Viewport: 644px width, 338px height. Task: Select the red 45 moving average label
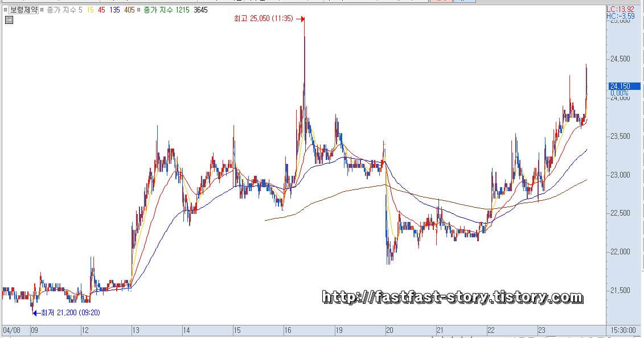[x=101, y=10]
